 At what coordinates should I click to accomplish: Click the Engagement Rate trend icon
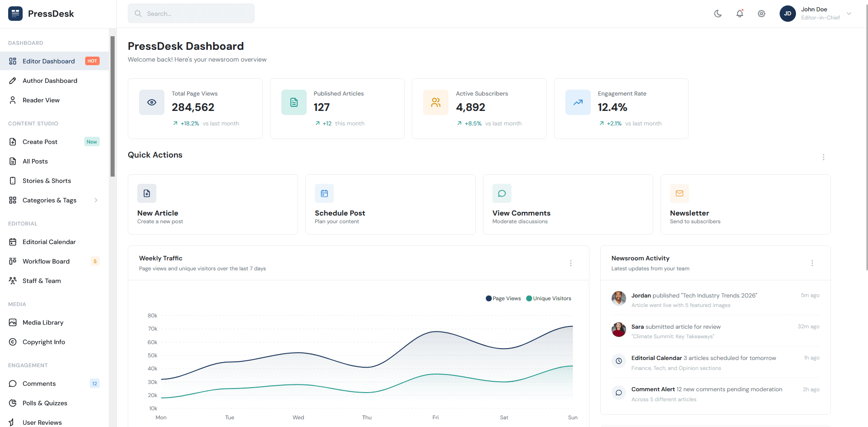tap(578, 102)
